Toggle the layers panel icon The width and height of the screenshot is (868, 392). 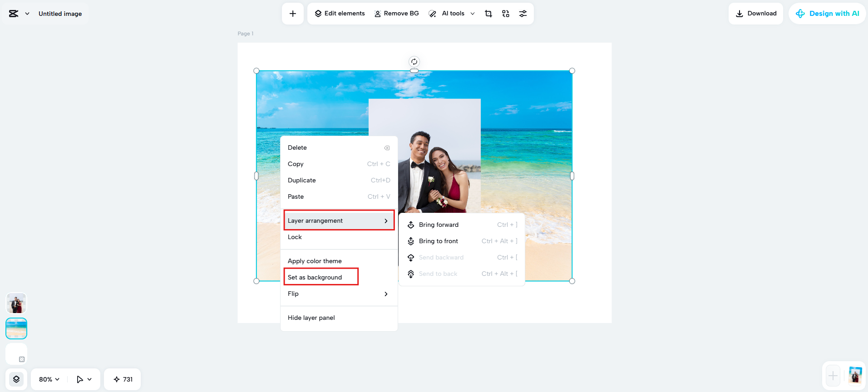[16, 379]
